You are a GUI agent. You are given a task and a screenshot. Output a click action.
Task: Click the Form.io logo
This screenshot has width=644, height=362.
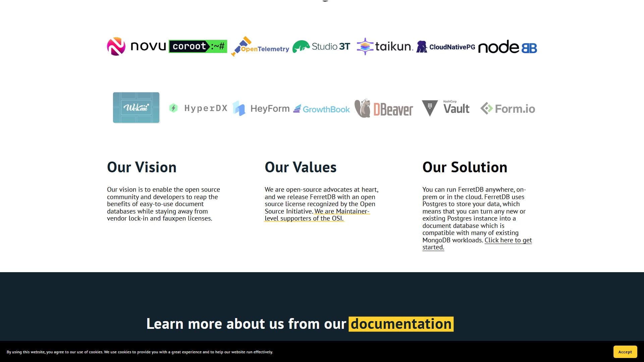tap(507, 109)
